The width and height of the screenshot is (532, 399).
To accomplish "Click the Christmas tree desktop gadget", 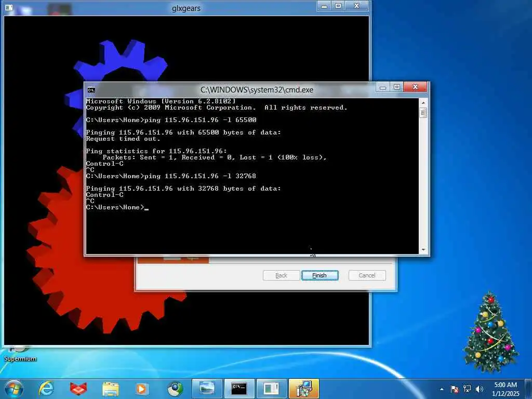I will (490, 332).
